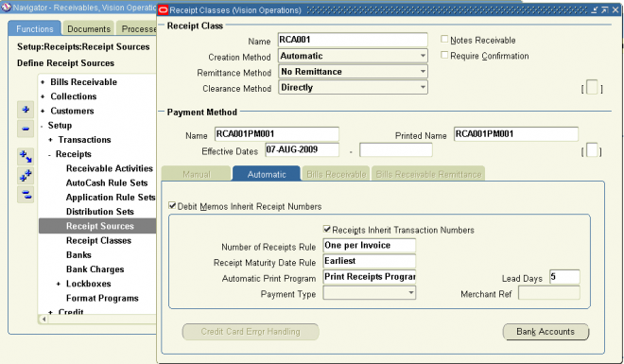Switch to the Functions tab in Navigator
Viewport: 624px width, 364px height.
35,28
